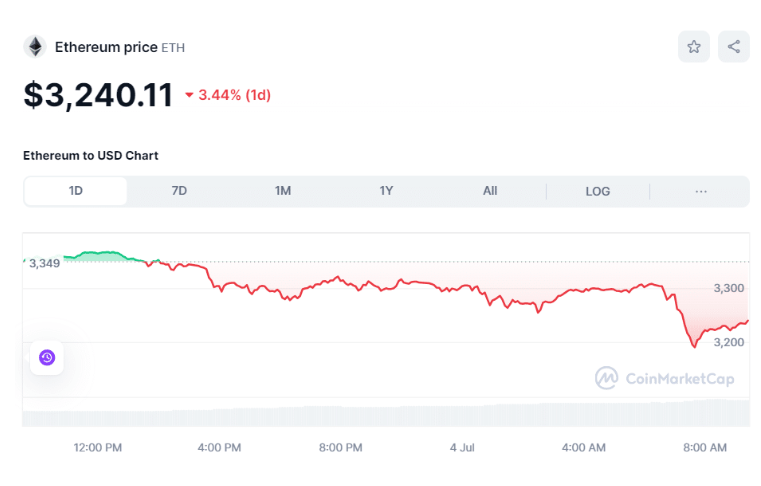Click the $3,240.11 price value
The width and height of the screenshot is (761, 486).
tap(98, 95)
